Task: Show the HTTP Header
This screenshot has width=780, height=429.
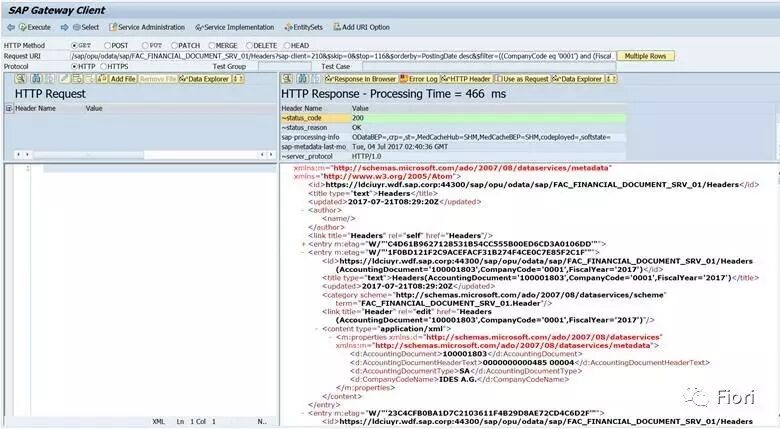Action: click(x=467, y=79)
